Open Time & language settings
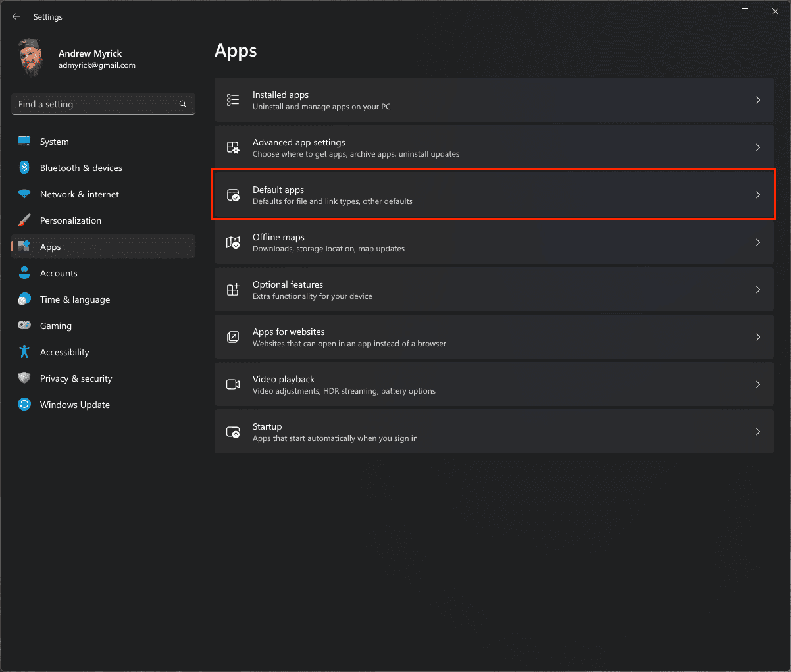This screenshot has width=791, height=672. pos(103,299)
